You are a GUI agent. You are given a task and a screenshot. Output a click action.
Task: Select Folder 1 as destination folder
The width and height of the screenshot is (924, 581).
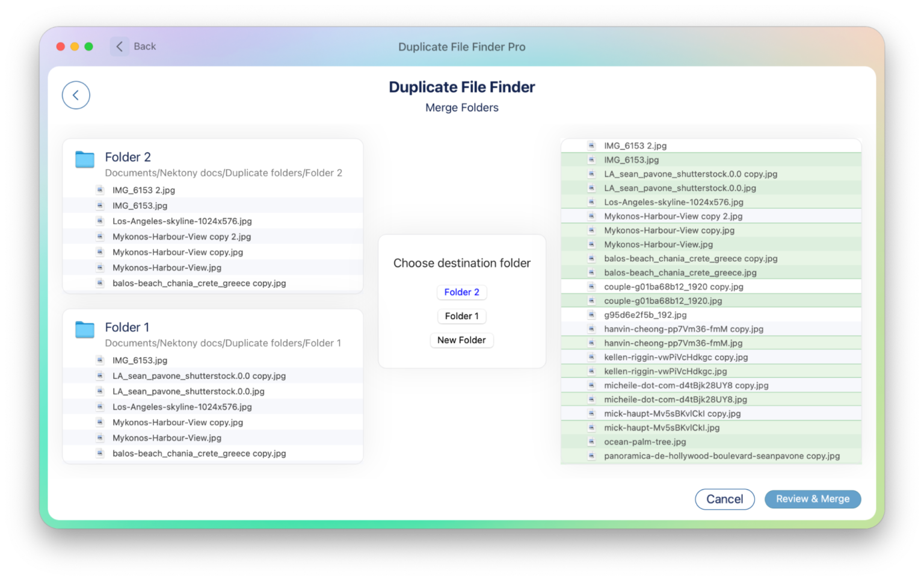(x=461, y=316)
